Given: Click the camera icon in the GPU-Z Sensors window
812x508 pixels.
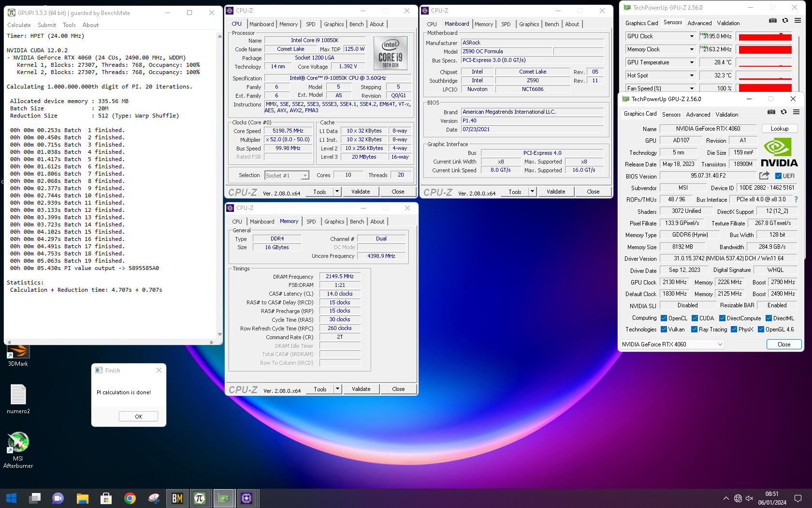Looking at the screenshot, I should pyautogui.click(x=772, y=20).
